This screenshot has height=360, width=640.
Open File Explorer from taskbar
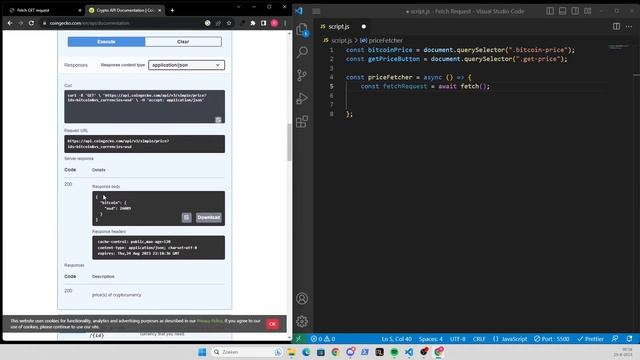coord(291,352)
